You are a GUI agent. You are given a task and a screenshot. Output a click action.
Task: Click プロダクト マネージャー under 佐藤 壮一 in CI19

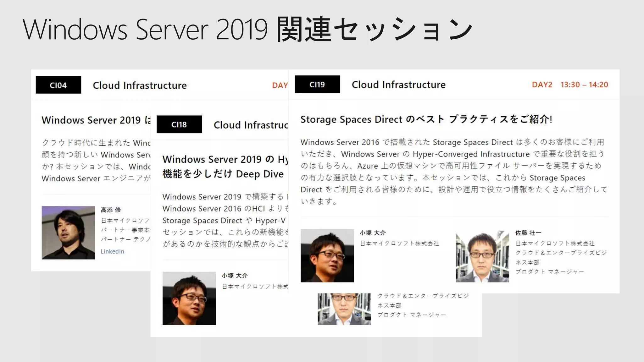[549, 271]
